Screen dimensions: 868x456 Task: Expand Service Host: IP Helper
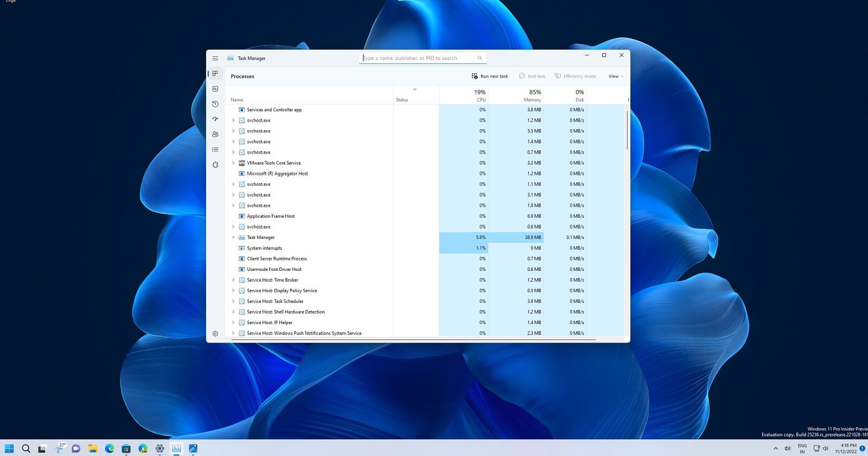(233, 322)
